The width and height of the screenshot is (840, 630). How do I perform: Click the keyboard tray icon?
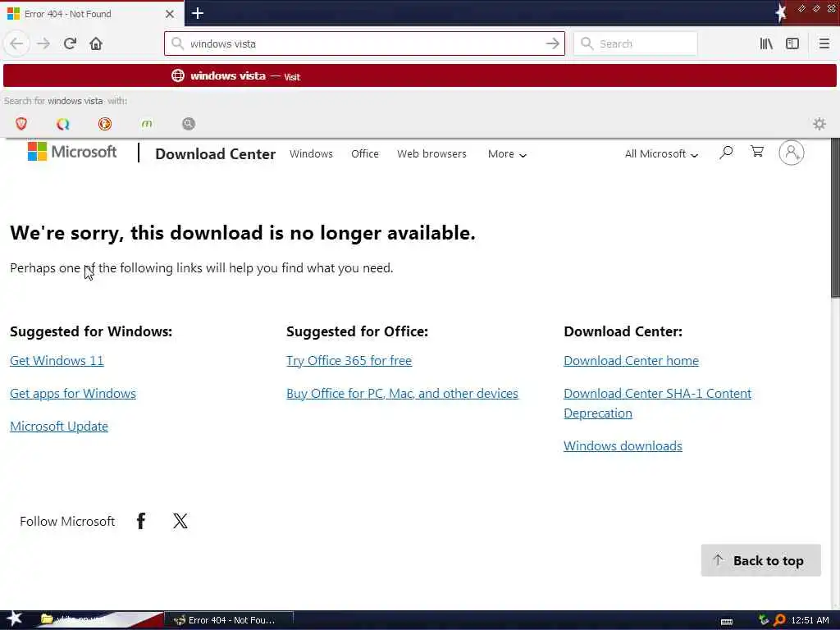click(x=727, y=622)
